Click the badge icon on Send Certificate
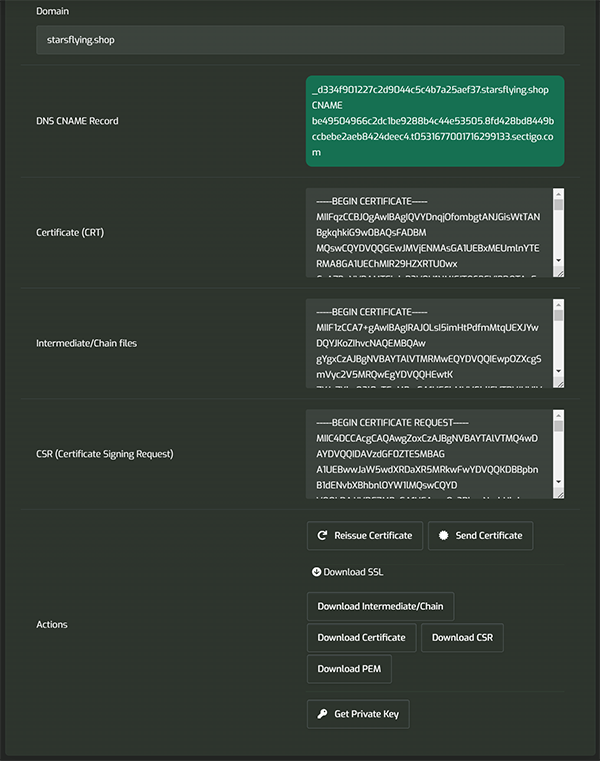The height and width of the screenshot is (761, 600). point(443,535)
